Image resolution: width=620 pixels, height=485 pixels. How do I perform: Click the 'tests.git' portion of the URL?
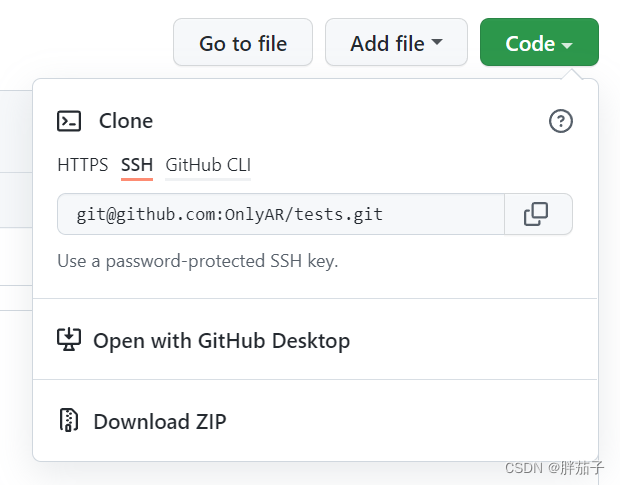[x=339, y=214]
